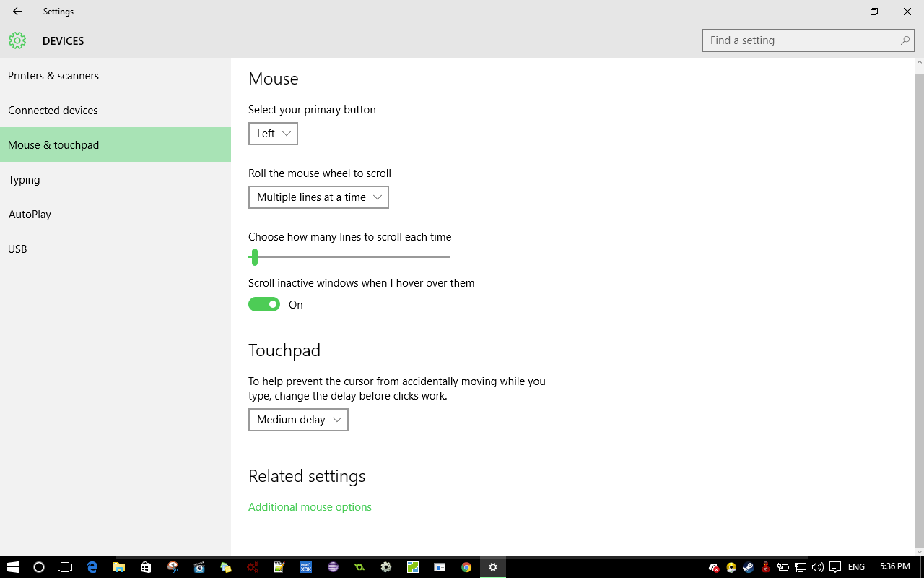Click the search magnifier icon
Viewport: 924px width, 578px height.
tap(905, 40)
